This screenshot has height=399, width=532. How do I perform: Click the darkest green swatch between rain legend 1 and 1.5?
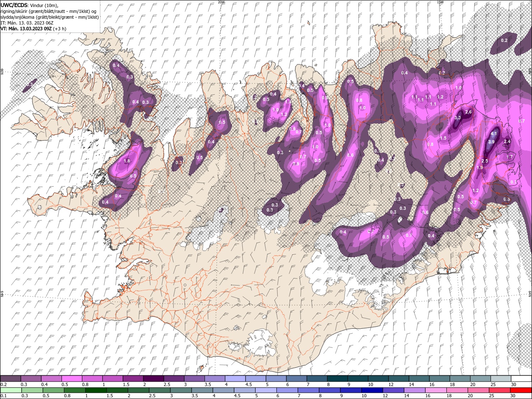click(x=96, y=390)
